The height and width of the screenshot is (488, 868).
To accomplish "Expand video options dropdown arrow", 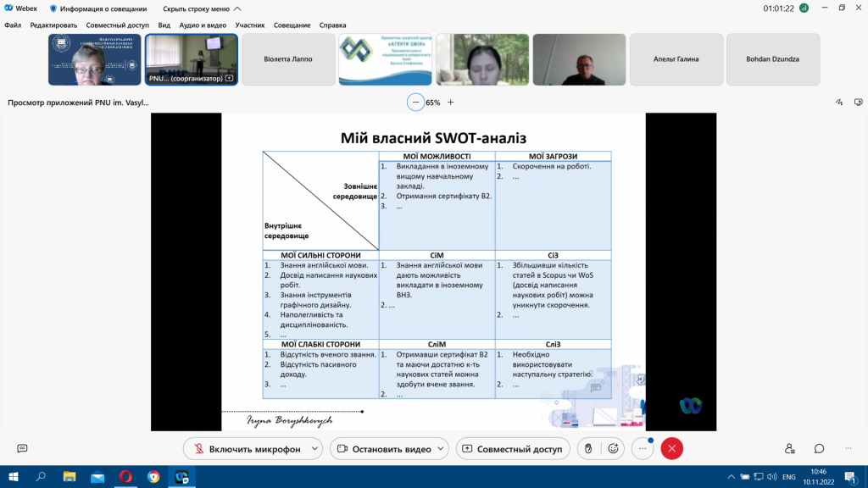I will coord(441,449).
